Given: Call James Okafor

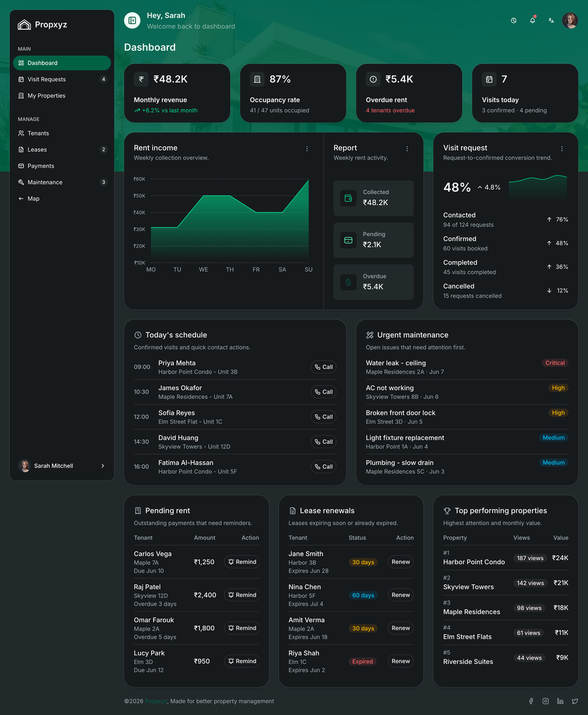Looking at the screenshot, I should coord(323,392).
